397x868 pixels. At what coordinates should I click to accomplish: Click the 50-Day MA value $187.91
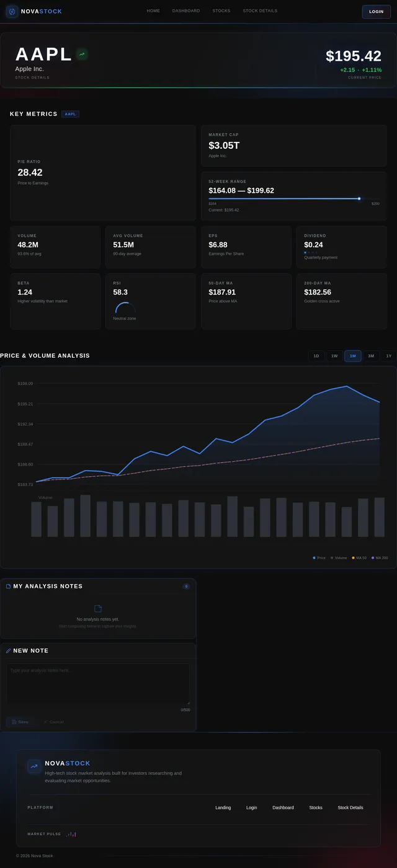tap(222, 292)
